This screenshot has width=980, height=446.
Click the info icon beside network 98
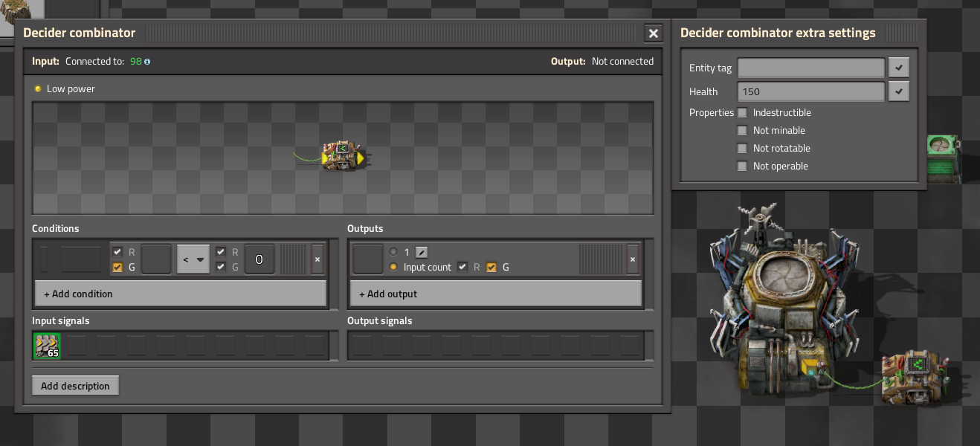pyautogui.click(x=147, y=62)
